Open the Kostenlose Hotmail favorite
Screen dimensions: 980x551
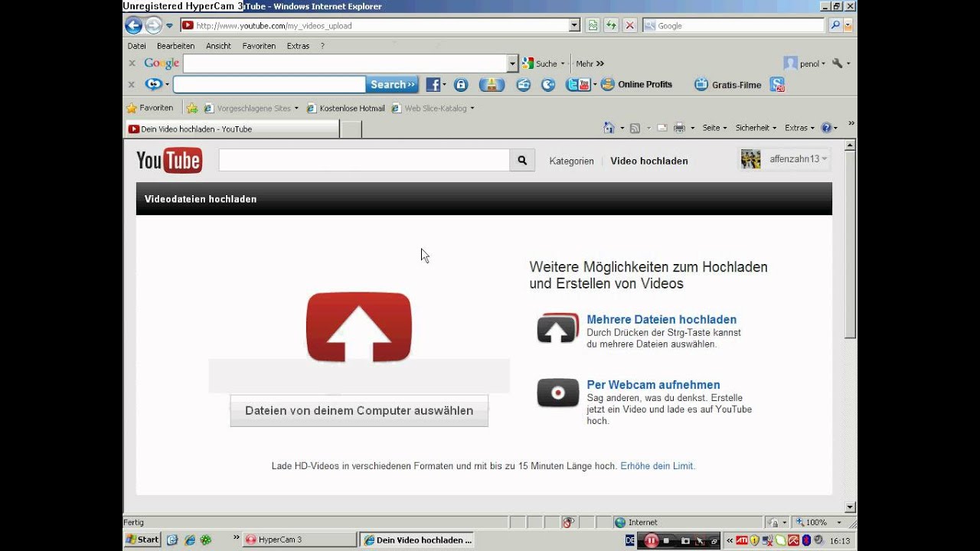coord(345,108)
